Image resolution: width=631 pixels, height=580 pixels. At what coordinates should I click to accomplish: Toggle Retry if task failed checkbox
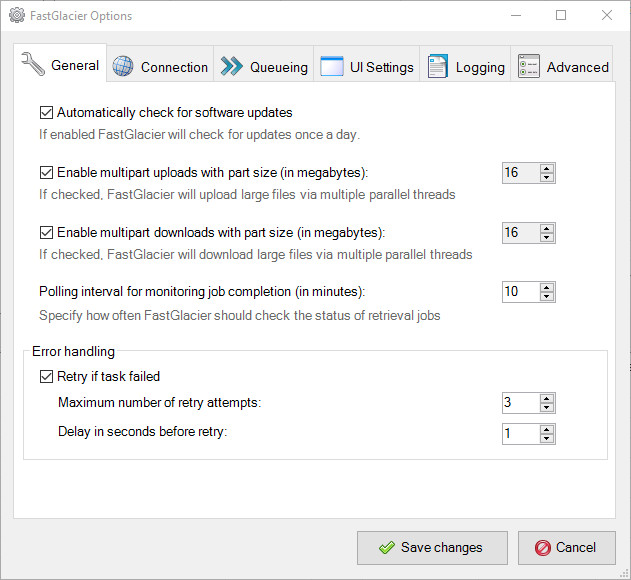pos(46,377)
